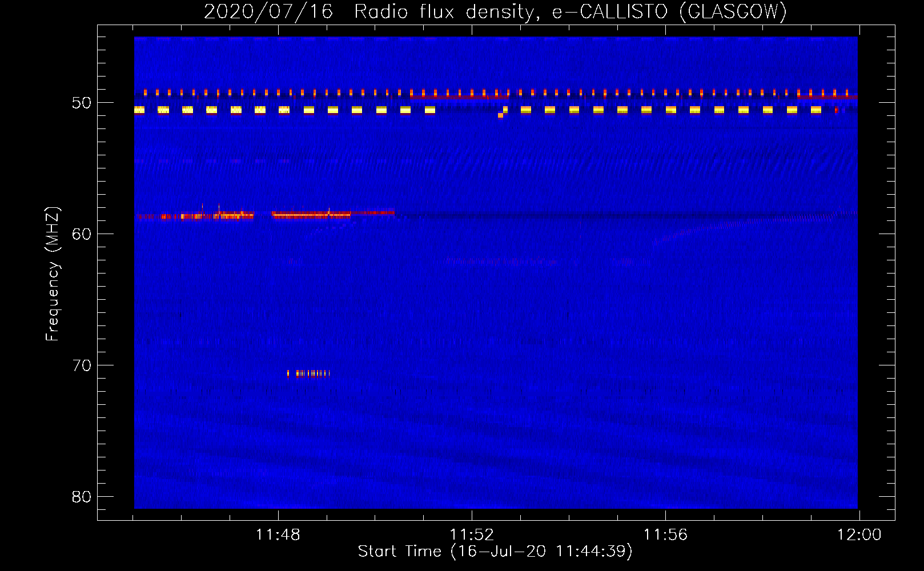Click the short burst of orange streaks near 70 MHz

coord(308,373)
